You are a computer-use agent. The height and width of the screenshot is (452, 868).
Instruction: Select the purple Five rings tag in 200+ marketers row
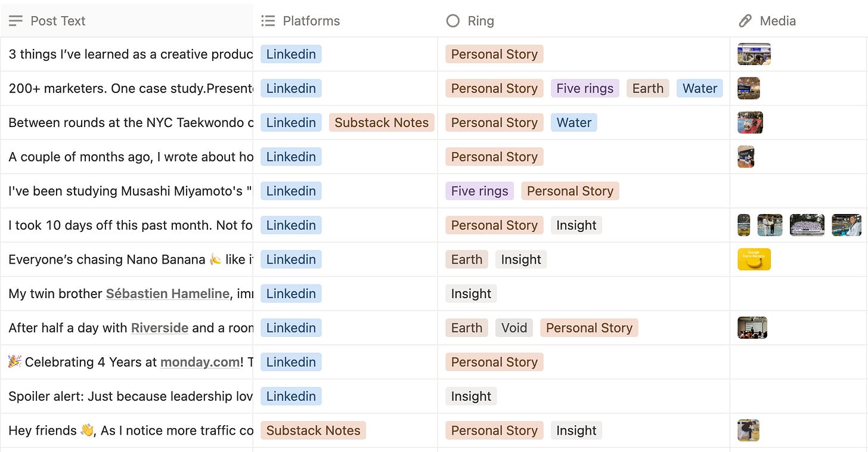tap(585, 88)
